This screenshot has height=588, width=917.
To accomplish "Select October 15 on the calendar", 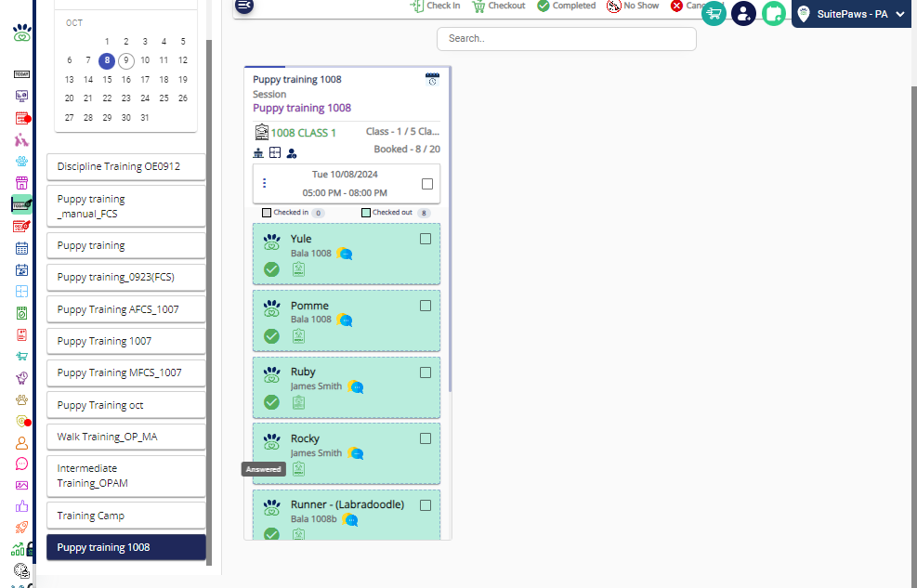I will tap(107, 80).
